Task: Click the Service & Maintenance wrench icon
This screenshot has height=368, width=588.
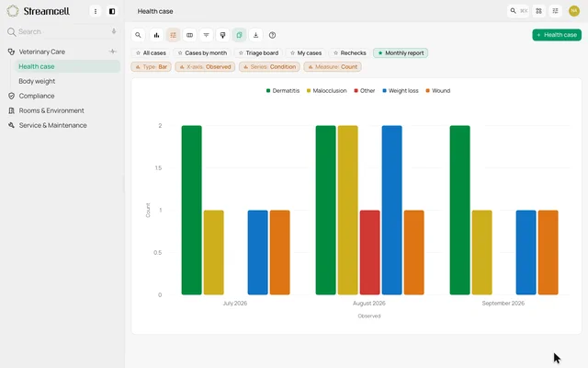Action: tap(11, 125)
